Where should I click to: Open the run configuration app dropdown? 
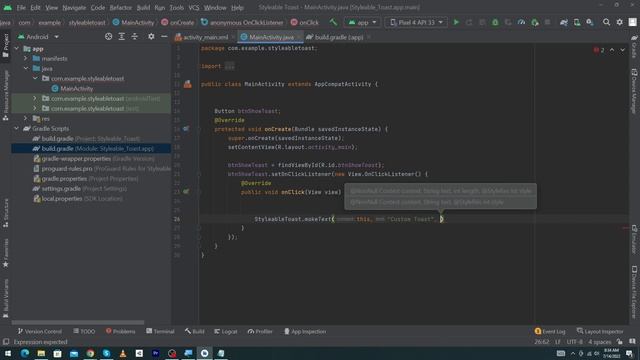(x=362, y=22)
